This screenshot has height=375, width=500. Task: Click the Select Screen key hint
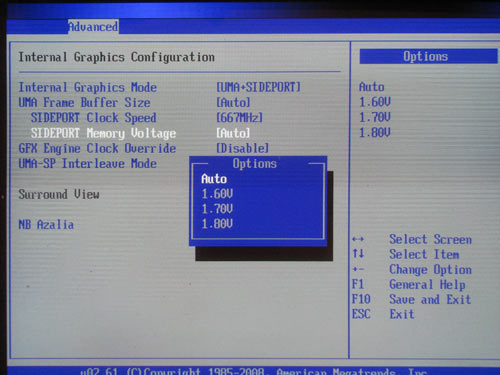(x=430, y=239)
